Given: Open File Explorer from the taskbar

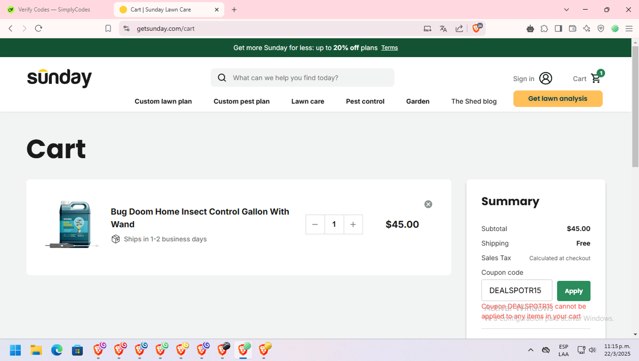Looking at the screenshot, I should (x=36, y=350).
